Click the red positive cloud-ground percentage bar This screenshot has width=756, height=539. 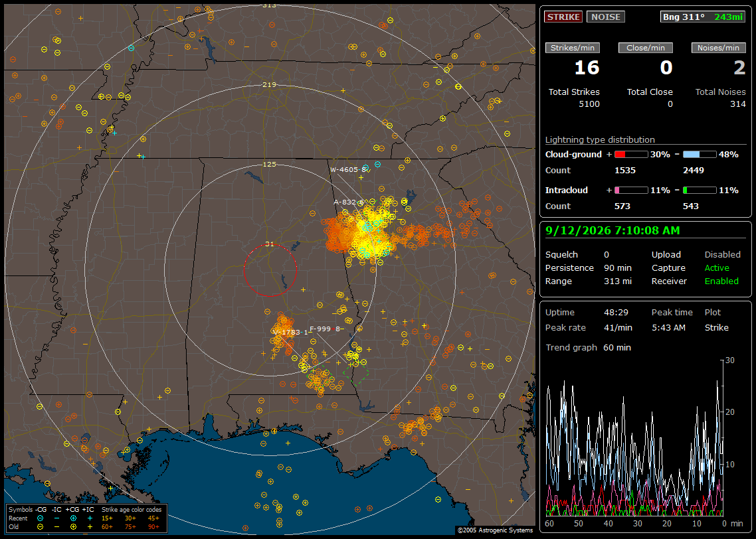[631, 155]
